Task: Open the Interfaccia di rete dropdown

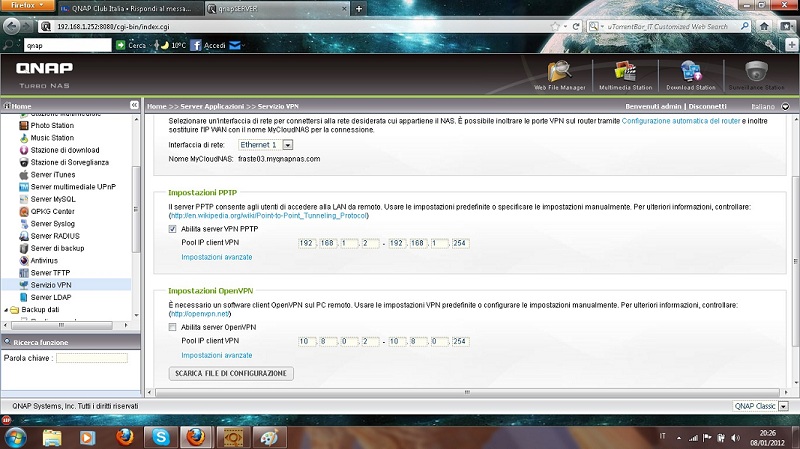Action: tap(258, 144)
